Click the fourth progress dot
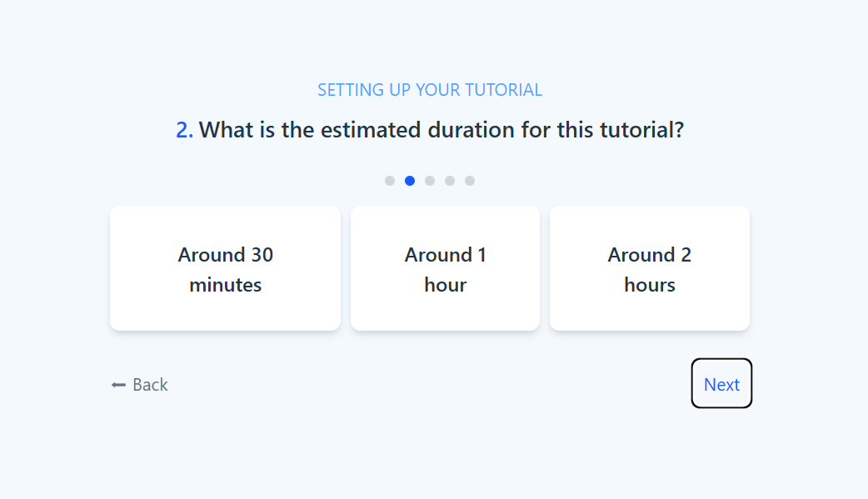868x499 pixels. tap(450, 180)
